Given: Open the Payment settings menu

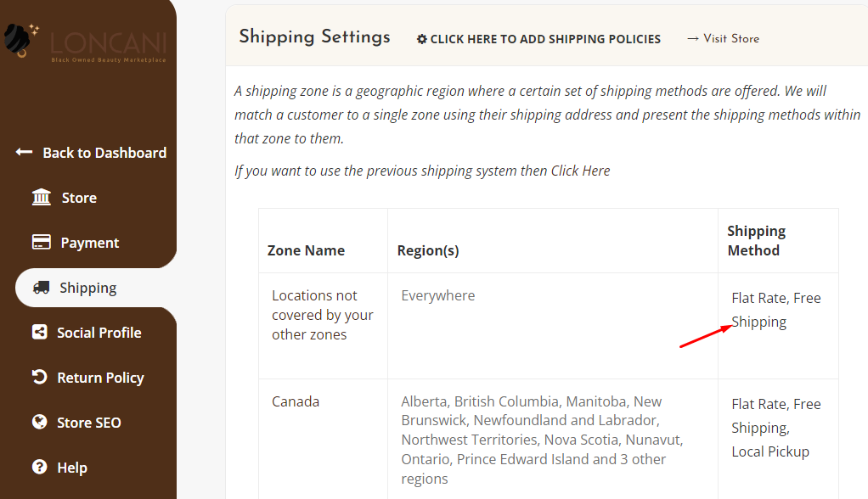Looking at the screenshot, I should (x=90, y=243).
